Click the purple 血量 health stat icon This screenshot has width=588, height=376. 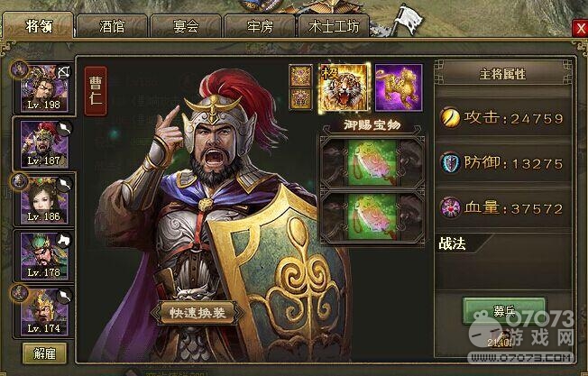click(450, 207)
